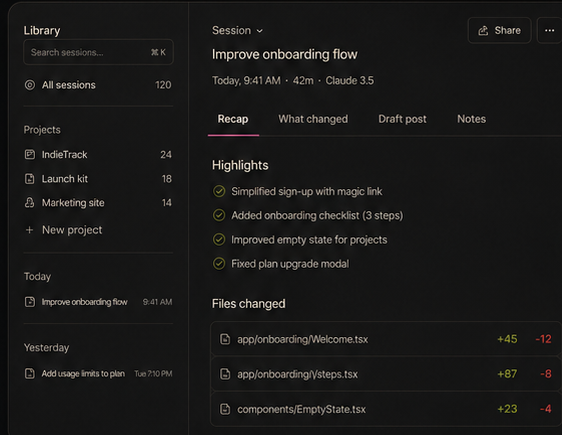Click the Yesterday section label
Viewport: 562px width, 435px height.
click(47, 348)
